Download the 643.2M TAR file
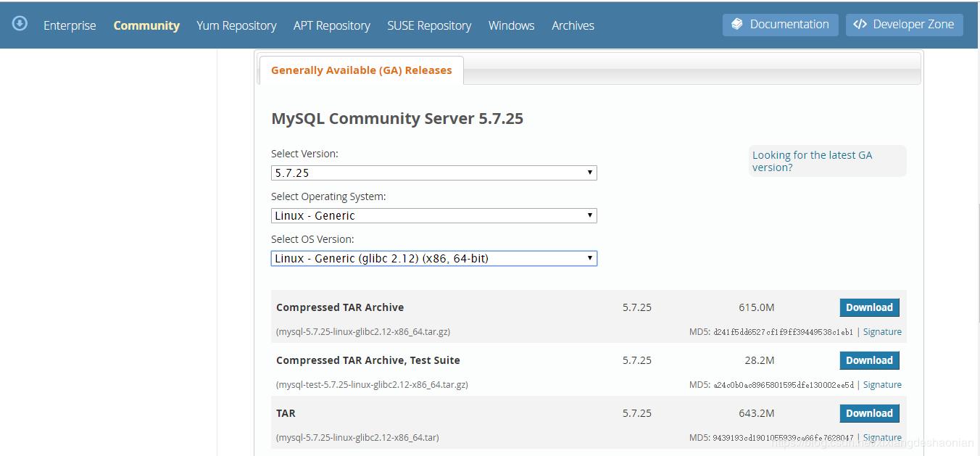The height and width of the screenshot is (456, 980). (869, 413)
